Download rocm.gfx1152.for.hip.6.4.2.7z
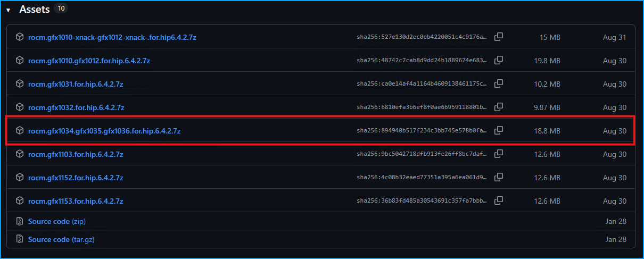This screenshot has width=644, height=259. point(76,178)
